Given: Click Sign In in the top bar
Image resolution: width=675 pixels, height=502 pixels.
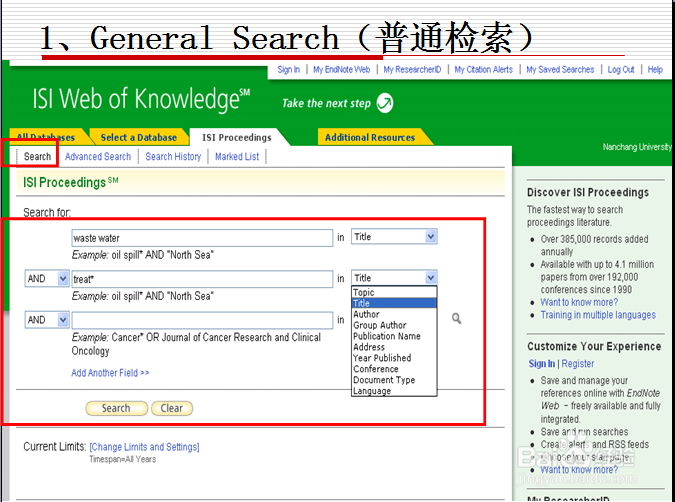Looking at the screenshot, I should [x=288, y=70].
